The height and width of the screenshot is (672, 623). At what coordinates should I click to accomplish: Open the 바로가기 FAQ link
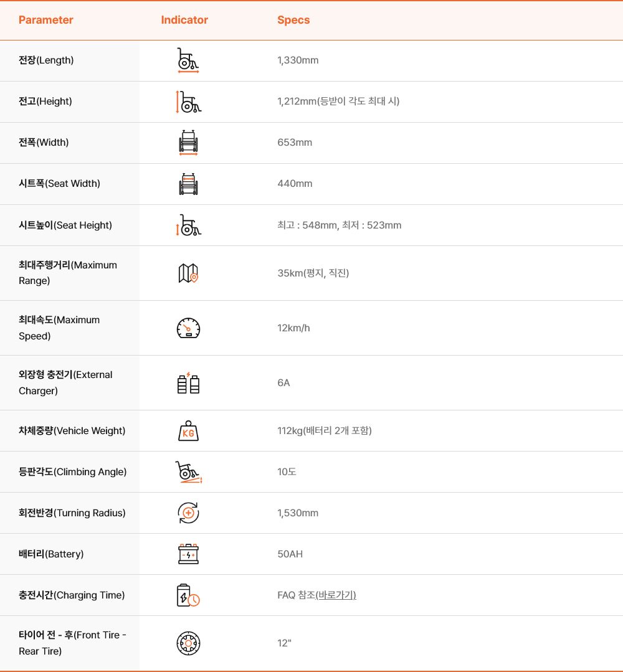pos(336,595)
